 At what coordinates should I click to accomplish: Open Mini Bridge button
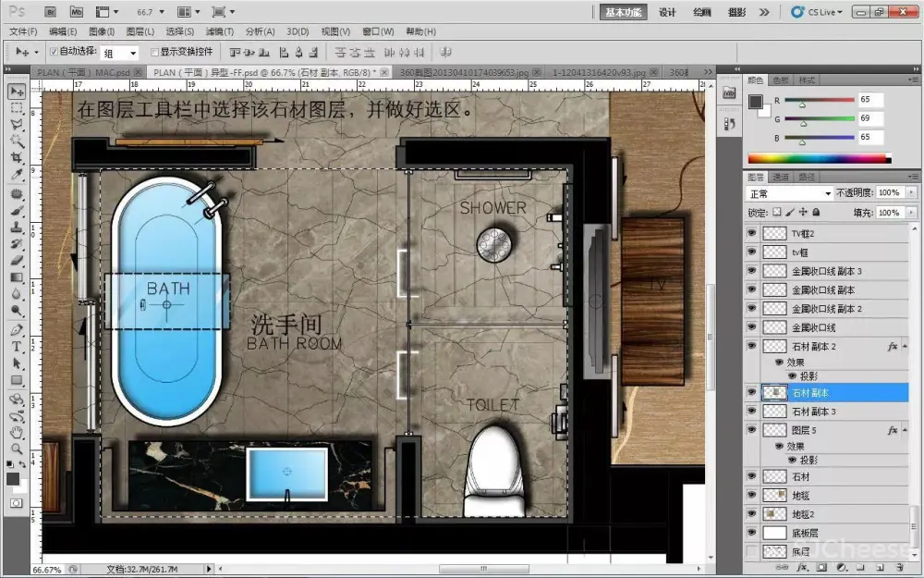pyautogui.click(x=75, y=12)
